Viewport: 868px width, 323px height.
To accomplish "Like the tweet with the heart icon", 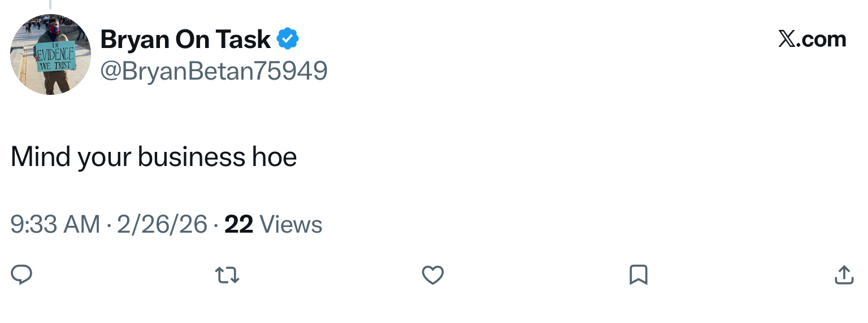I will pos(433,275).
